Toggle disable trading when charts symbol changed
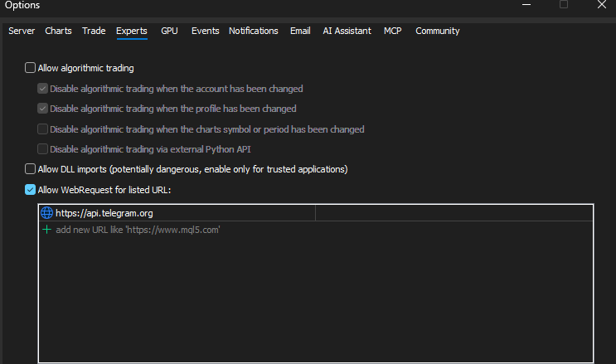Viewport: 616px width, 364px height. tap(42, 129)
